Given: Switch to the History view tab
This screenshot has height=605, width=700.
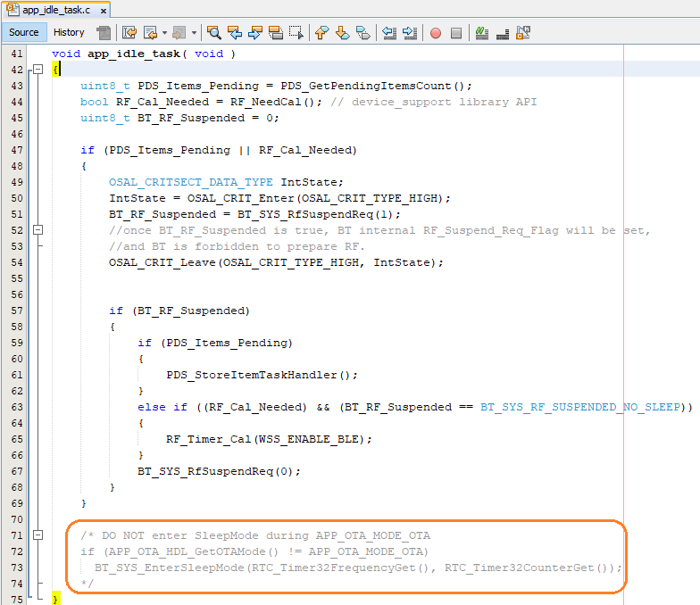Looking at the screenshot, I should (69, 32).
